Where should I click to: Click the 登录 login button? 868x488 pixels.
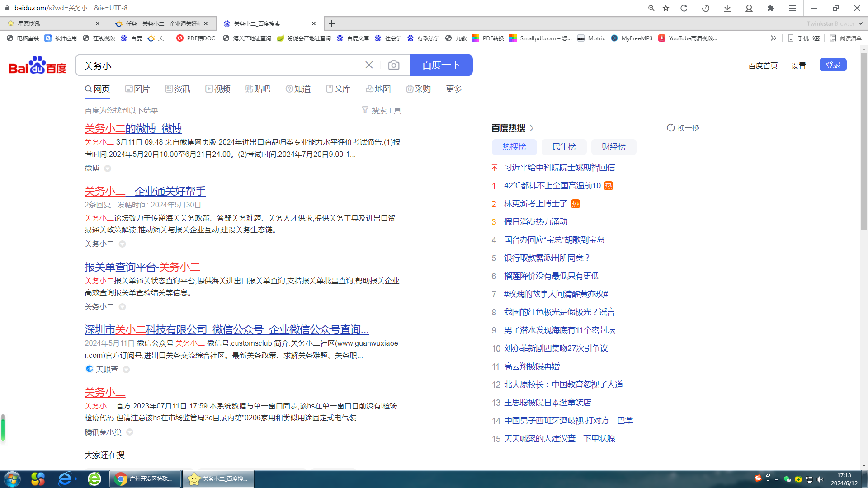click(x=833, y=65)
